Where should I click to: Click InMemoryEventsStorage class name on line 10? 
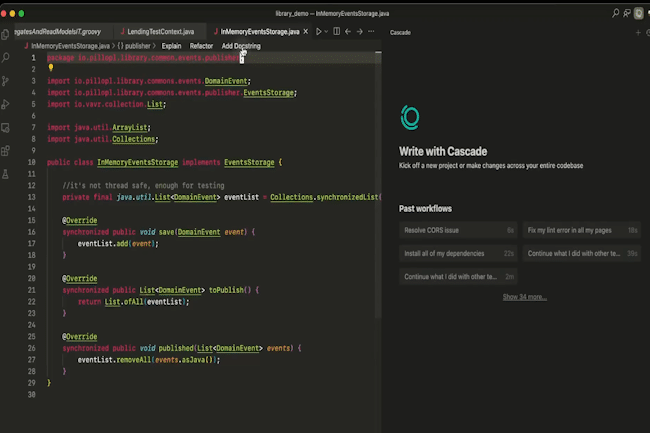tap(137, 162)
